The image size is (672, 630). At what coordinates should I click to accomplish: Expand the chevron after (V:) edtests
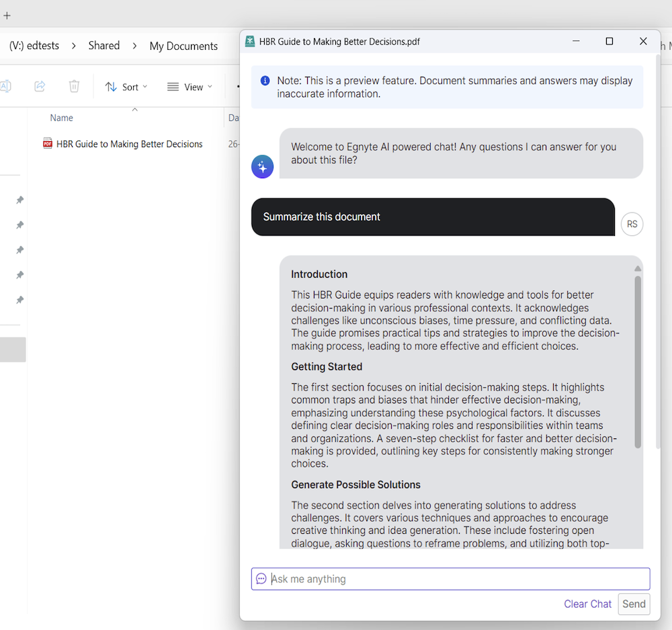coord(74,46)
